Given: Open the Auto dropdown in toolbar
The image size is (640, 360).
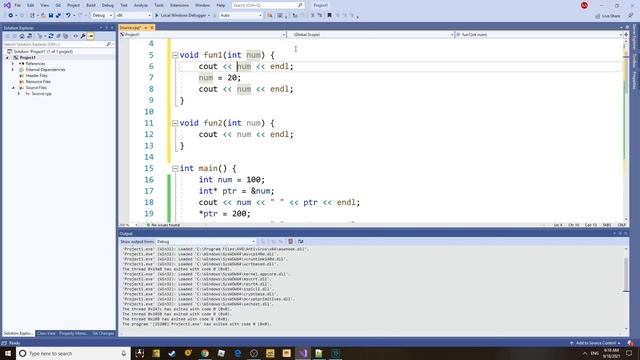Looking at the screenshot, I should click(x=241, y=16).
